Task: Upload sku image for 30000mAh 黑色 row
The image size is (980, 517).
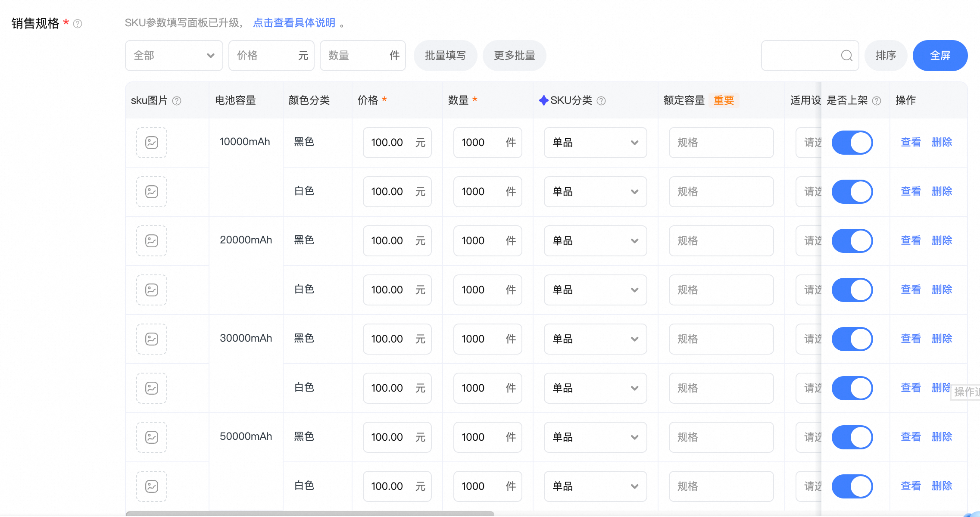Action: pos(152,339)
